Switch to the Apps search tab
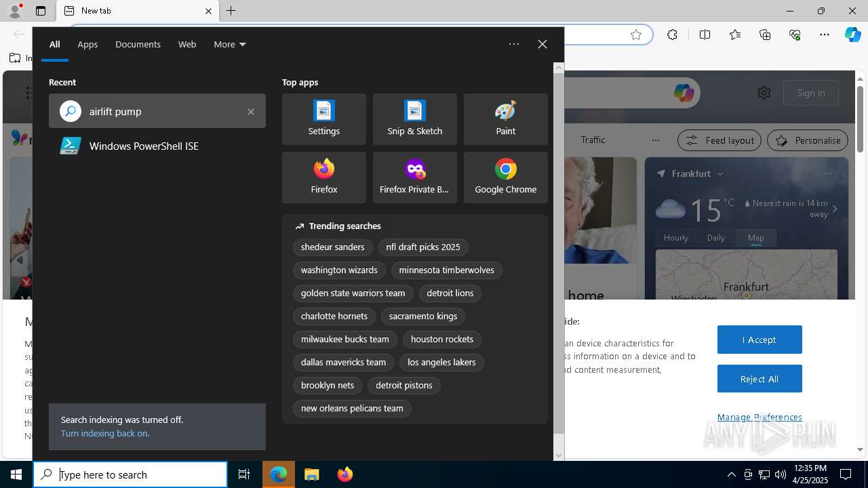The width and height of the screenshot is (868, 488). point(87,44)
